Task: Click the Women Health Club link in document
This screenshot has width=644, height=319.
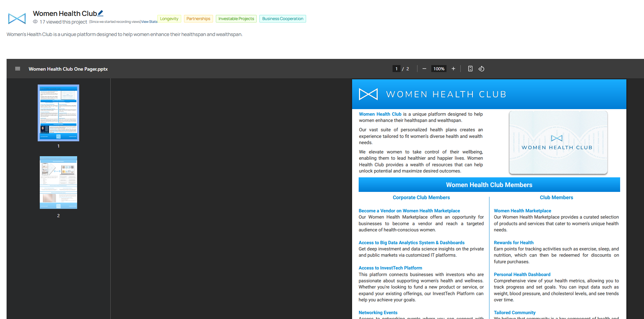Action: point(380,114)
